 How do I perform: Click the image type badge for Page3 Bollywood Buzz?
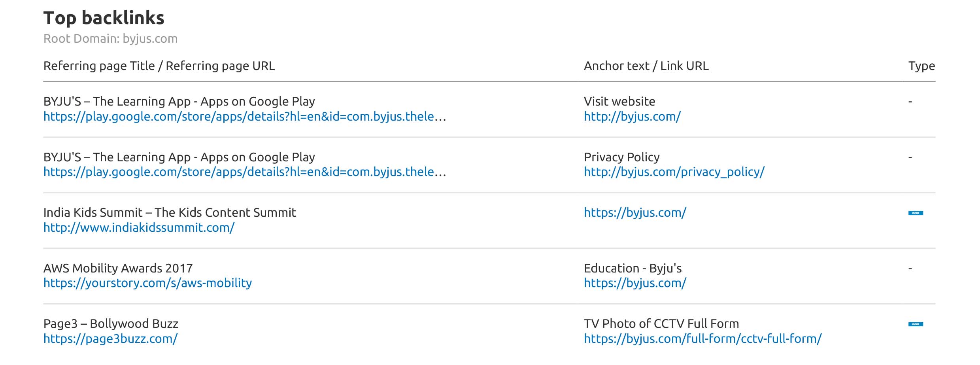pyautogui.click(x=915, y=324)
